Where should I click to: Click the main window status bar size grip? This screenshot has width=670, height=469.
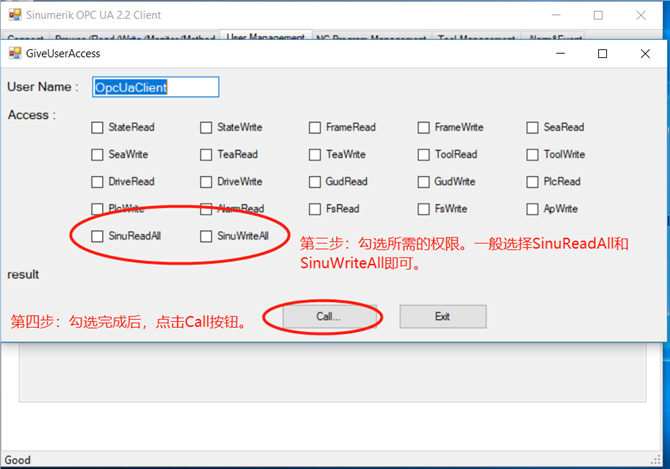655,460
